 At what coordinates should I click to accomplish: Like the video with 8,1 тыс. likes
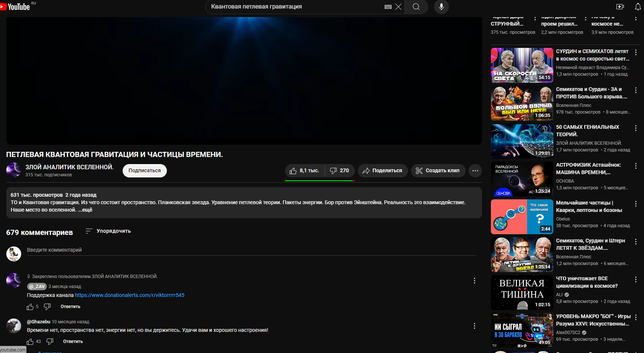click(304, 171)
